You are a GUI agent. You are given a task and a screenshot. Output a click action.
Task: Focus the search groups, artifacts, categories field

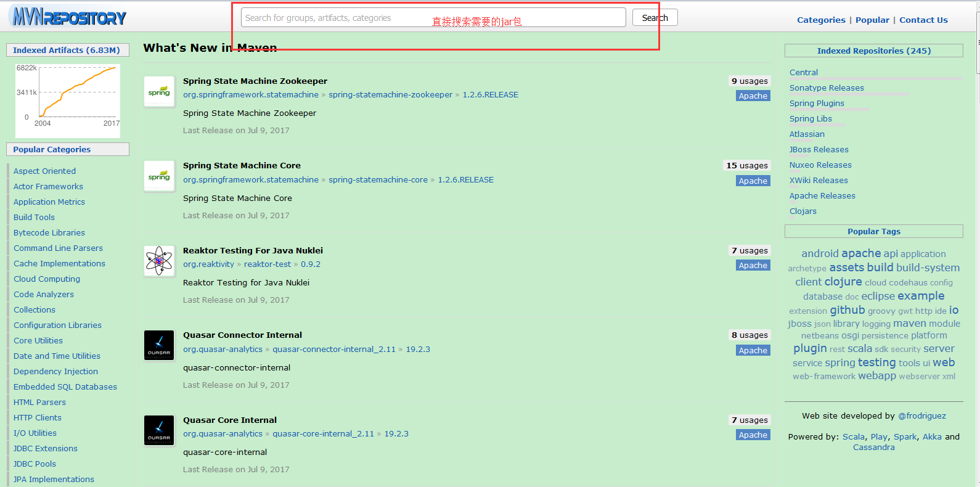[433, 17]
